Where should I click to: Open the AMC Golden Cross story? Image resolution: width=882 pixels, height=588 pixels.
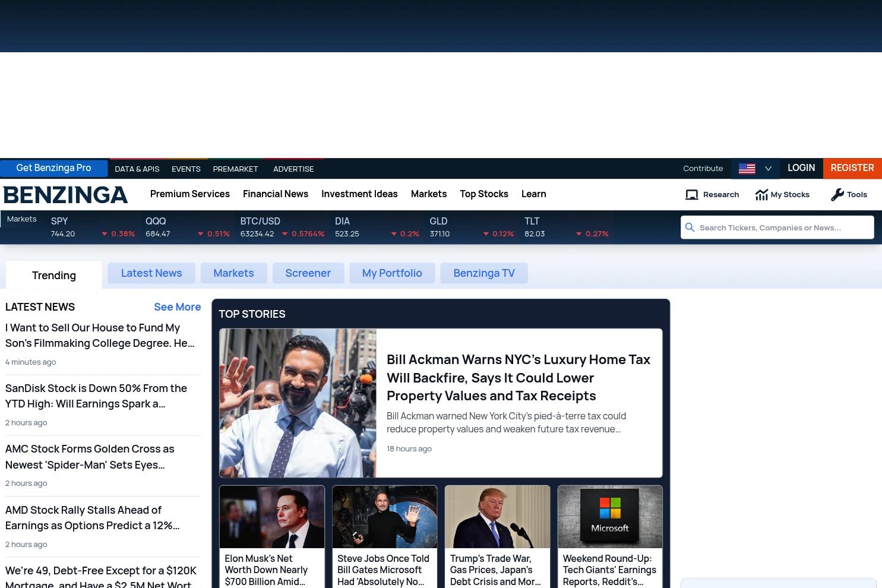coord(90,457)
